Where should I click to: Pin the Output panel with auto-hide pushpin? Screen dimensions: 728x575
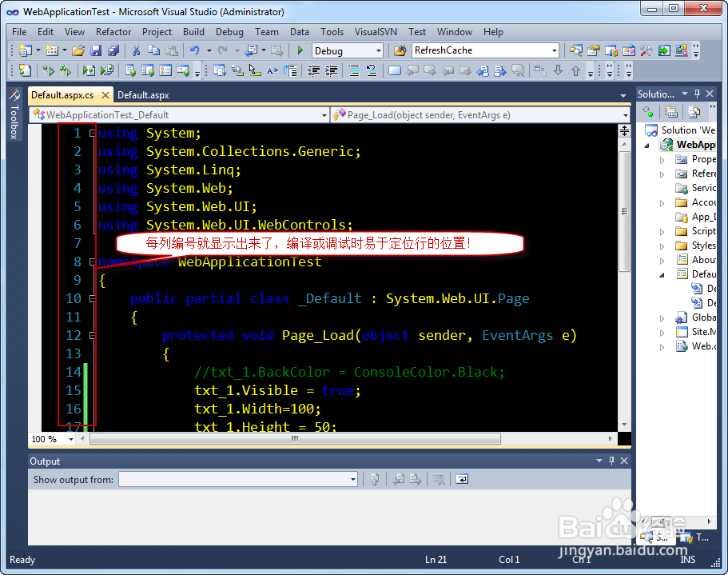611,461
